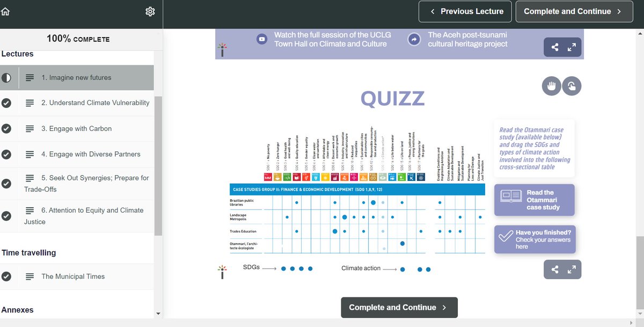Viewport: 644px width, 327px height.
Task: Click the SDG 4 Quality education icon
Action: point(297,176)
